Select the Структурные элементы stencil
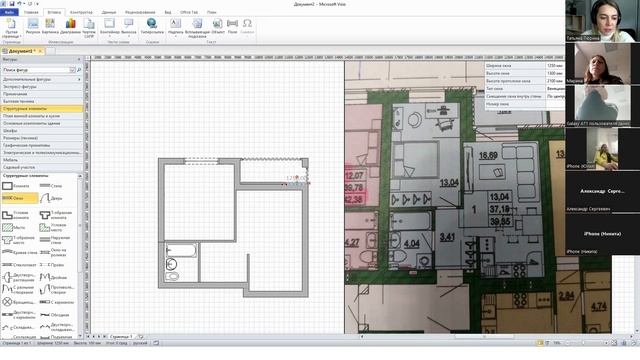Screen dimensions: 640x360 pyautogui.click(x=42, y=109)
